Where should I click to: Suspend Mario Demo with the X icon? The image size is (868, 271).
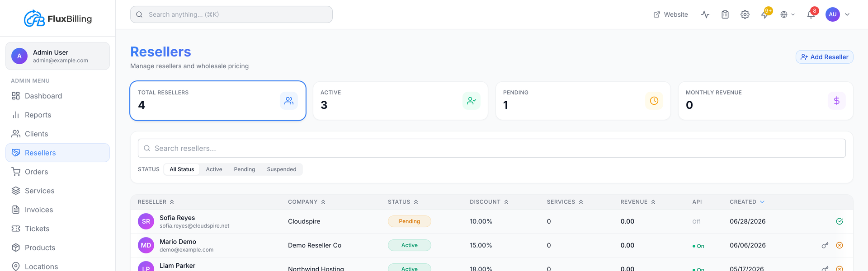tap(840, 245)
